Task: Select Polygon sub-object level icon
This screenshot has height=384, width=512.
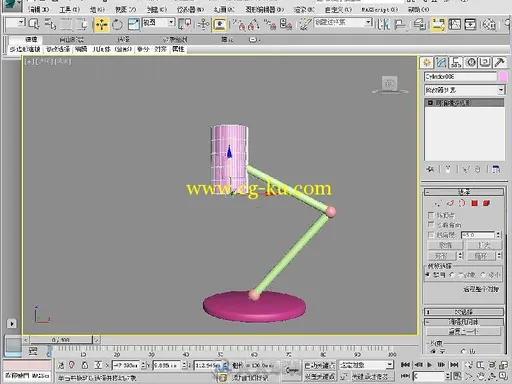Action: pos(475,203)
